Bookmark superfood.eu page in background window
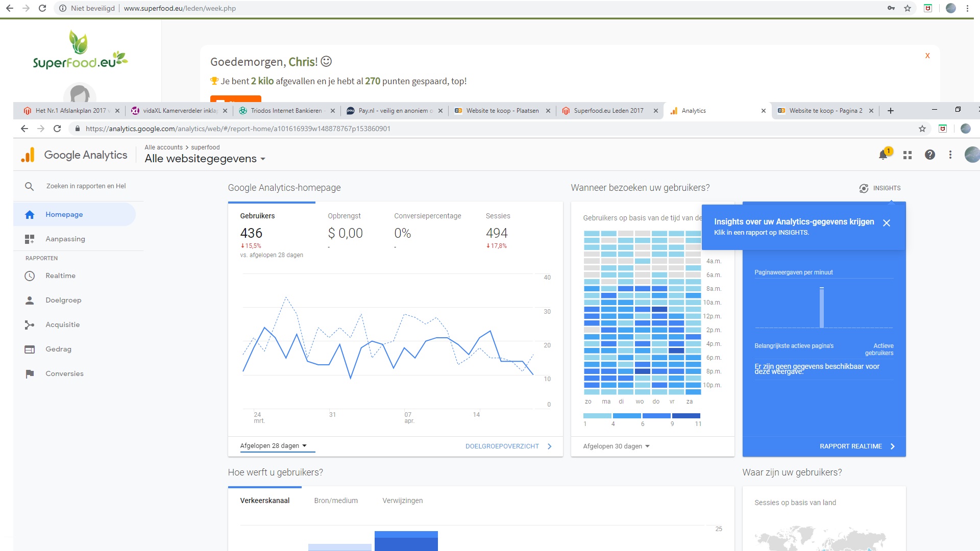 pos(908,8)
